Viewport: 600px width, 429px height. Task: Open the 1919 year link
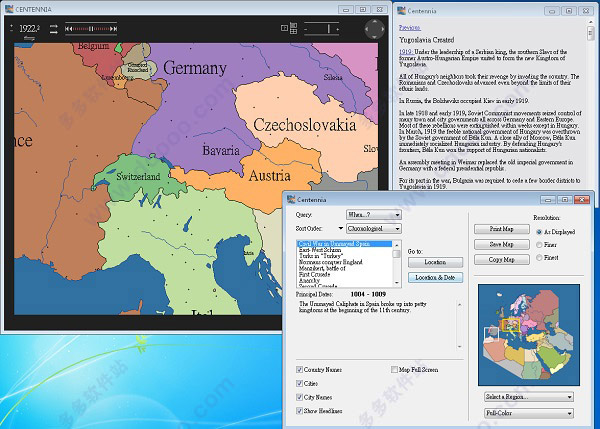coord(406,52)
